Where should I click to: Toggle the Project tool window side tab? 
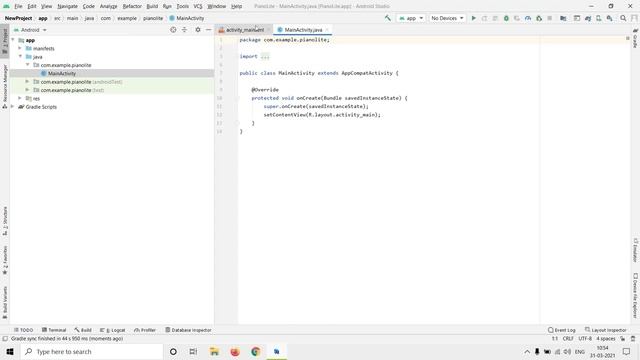pos(5,41)
